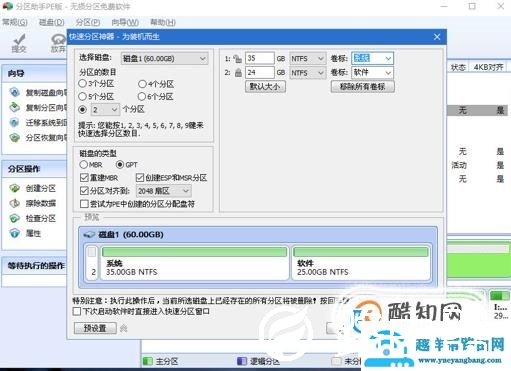Click the 迁移系统 icon in the wizard list

15,122
